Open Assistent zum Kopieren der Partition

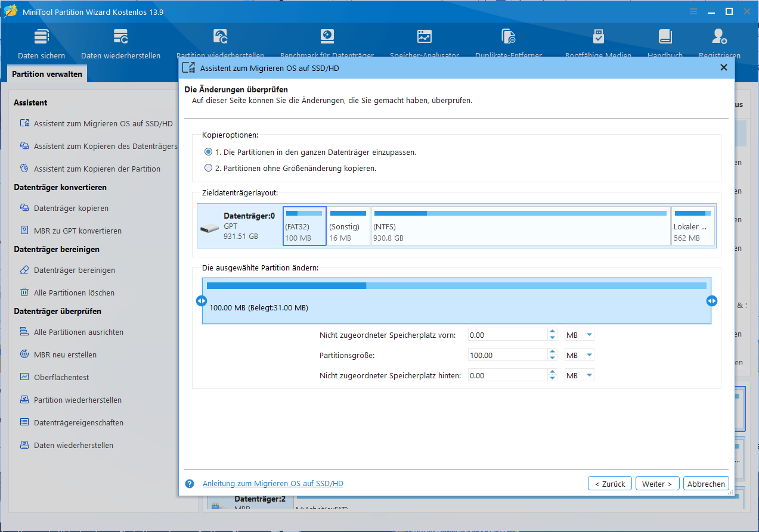pos(90,169)
